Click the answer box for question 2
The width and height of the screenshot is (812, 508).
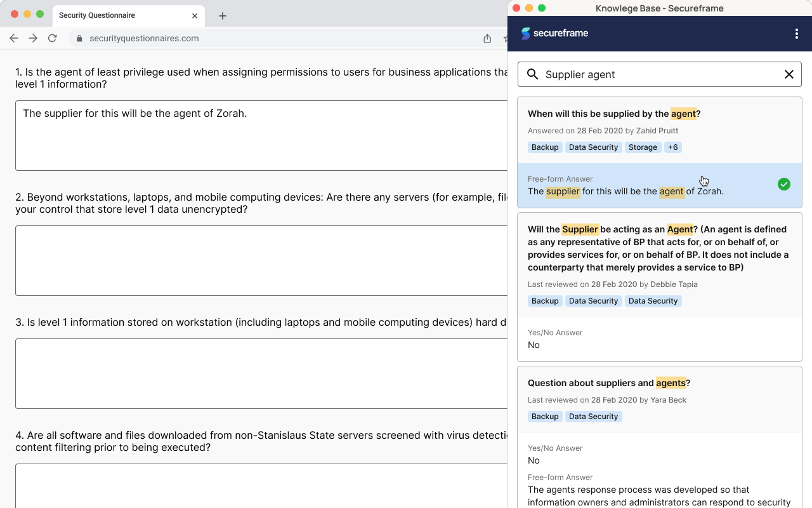click(261, 260)
